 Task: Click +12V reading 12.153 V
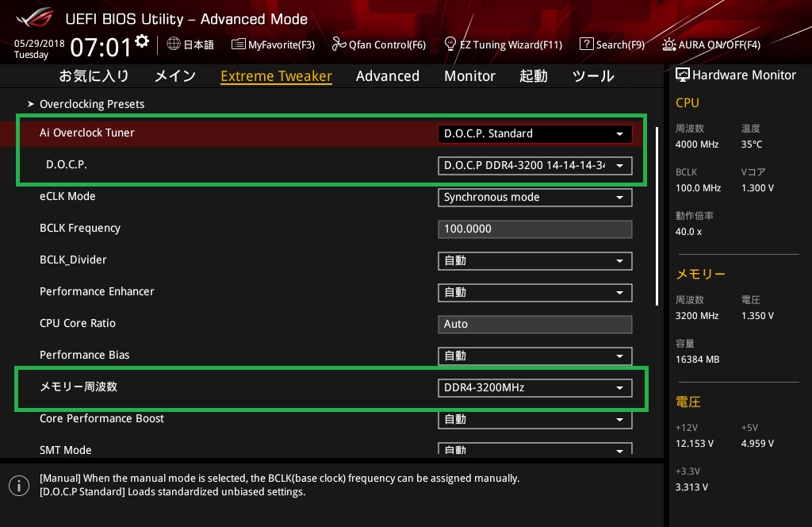point(695,444)
